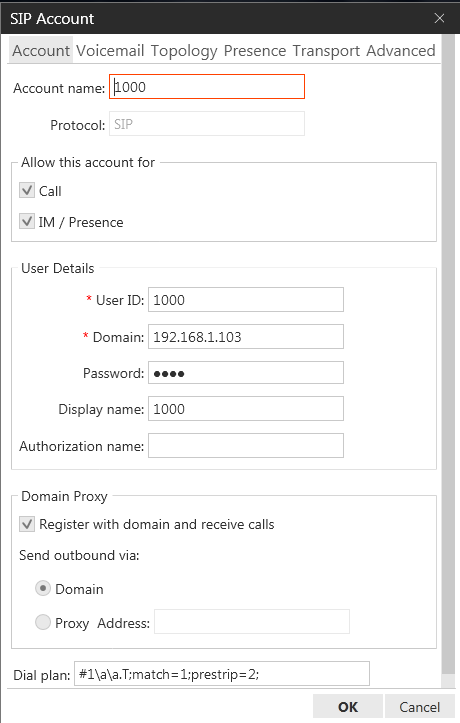Confirm settings with the OK button
The height and width of the screenshot is (723, 460).
(348, 706)
